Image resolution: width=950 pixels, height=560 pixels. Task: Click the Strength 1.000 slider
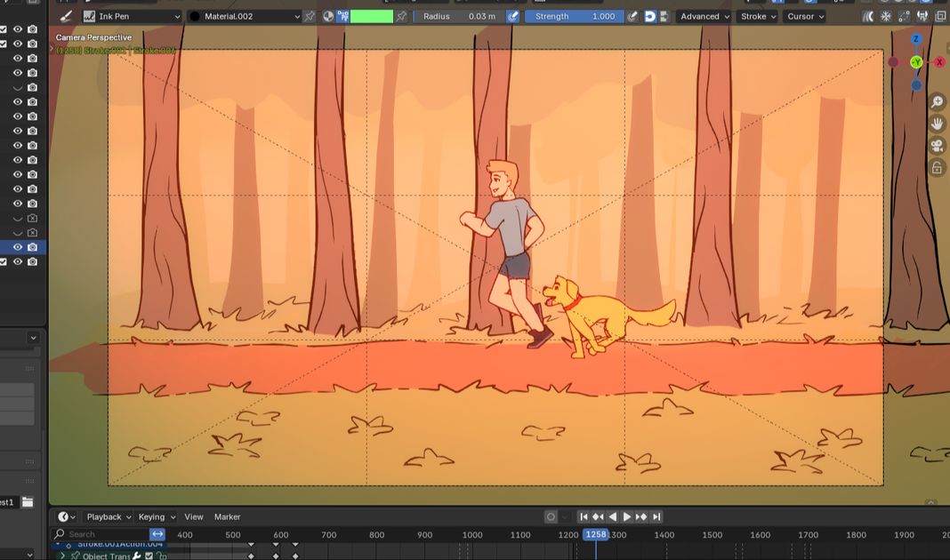[575, 16]
